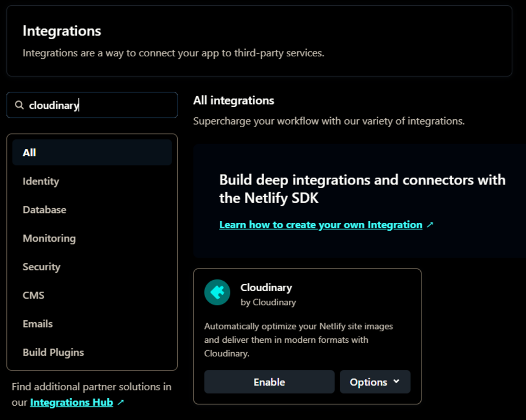526x420 pixels.
Task: Filter integrations by Identity
Action: (x=41, y=181)
